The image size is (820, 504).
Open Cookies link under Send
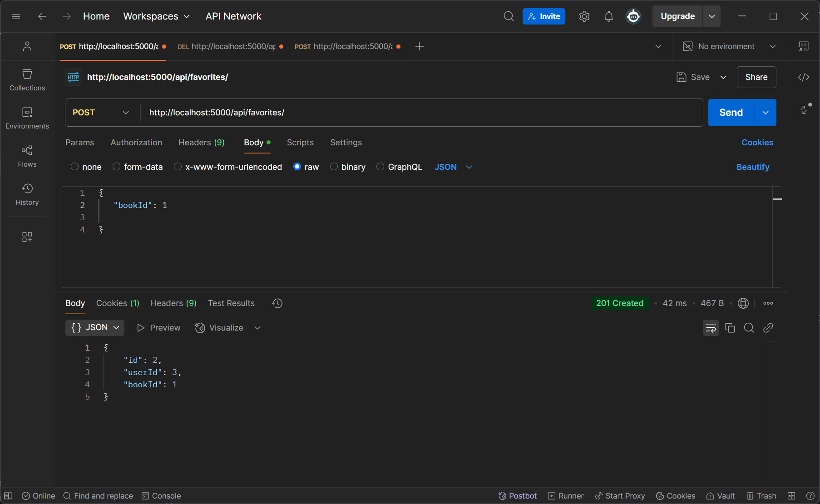(x=757, y=143)
